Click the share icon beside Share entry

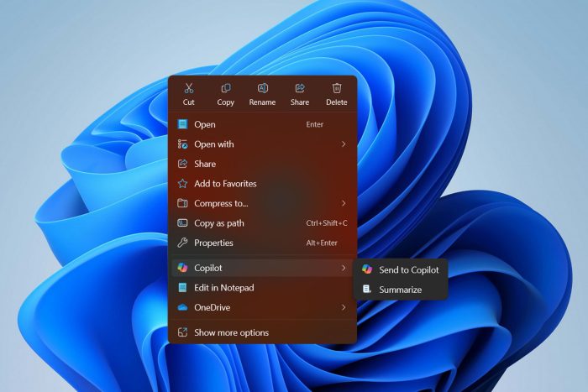(x=182, y=164)
